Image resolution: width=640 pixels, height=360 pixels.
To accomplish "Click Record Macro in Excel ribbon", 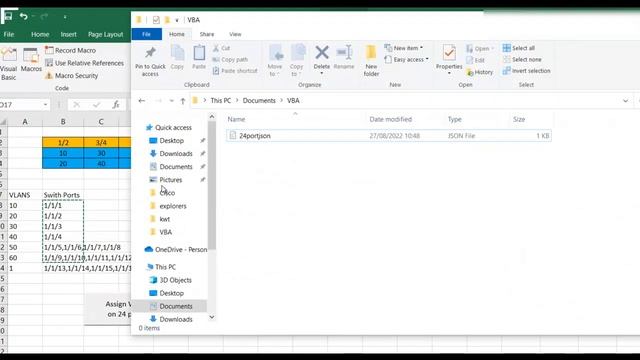I will tap(71, 50).
